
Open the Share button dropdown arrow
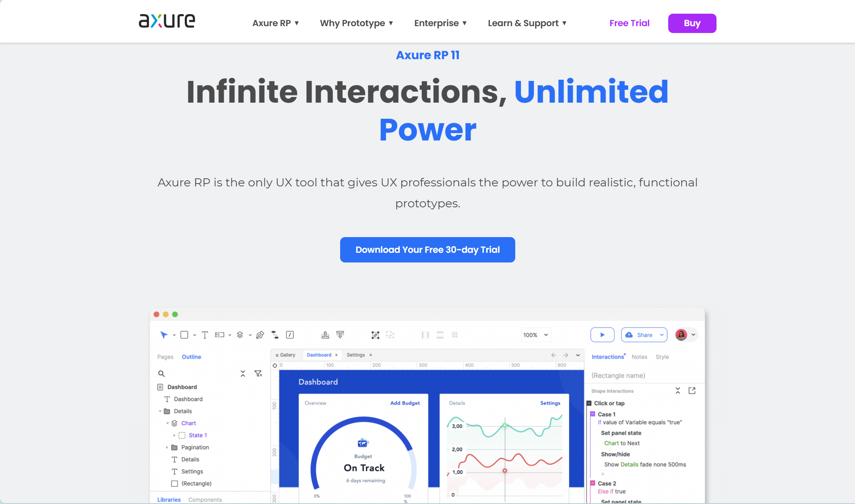pyautogui.click(x=662, y=335)
